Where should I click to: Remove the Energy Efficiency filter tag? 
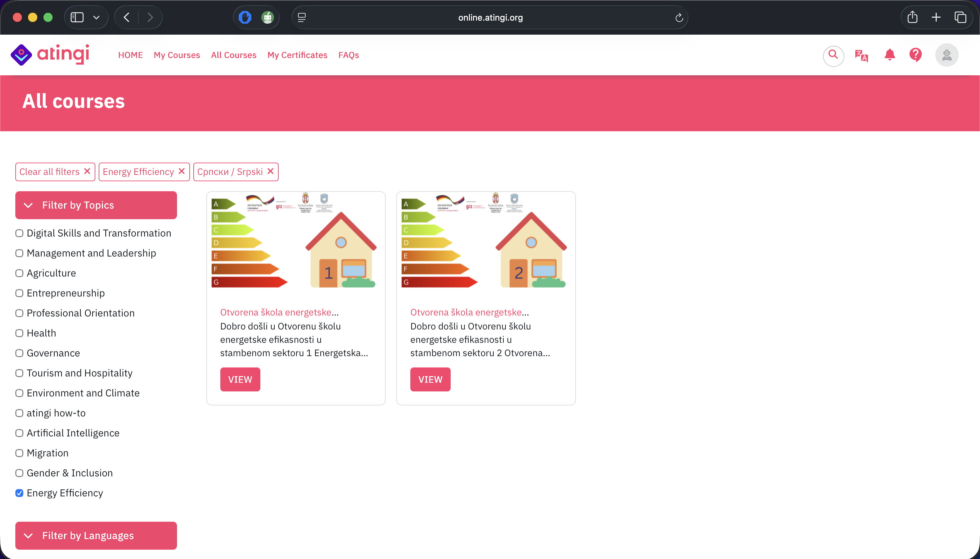[x=182, y=171]
